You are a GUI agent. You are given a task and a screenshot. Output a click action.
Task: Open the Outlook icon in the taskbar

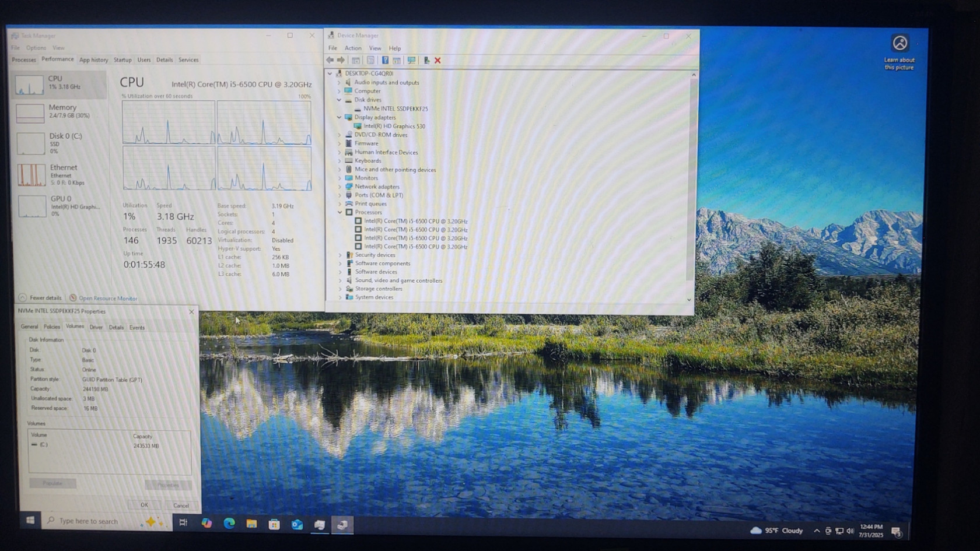pos(297,524)
